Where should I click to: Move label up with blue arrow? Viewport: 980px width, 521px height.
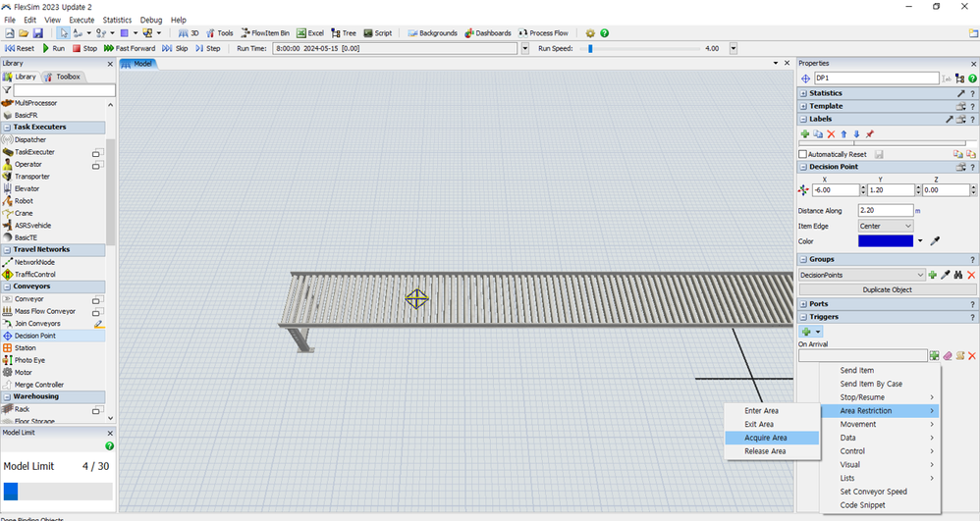(x=844, y=134)
